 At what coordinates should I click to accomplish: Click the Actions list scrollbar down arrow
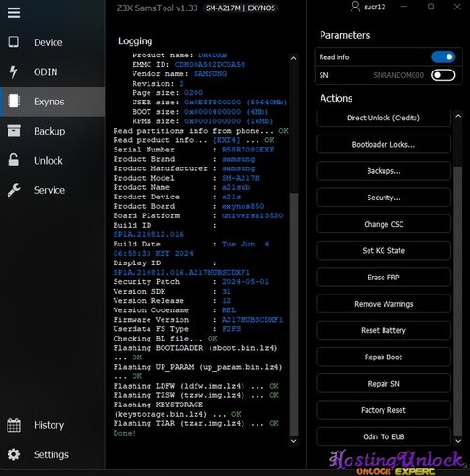click(458, 441)
